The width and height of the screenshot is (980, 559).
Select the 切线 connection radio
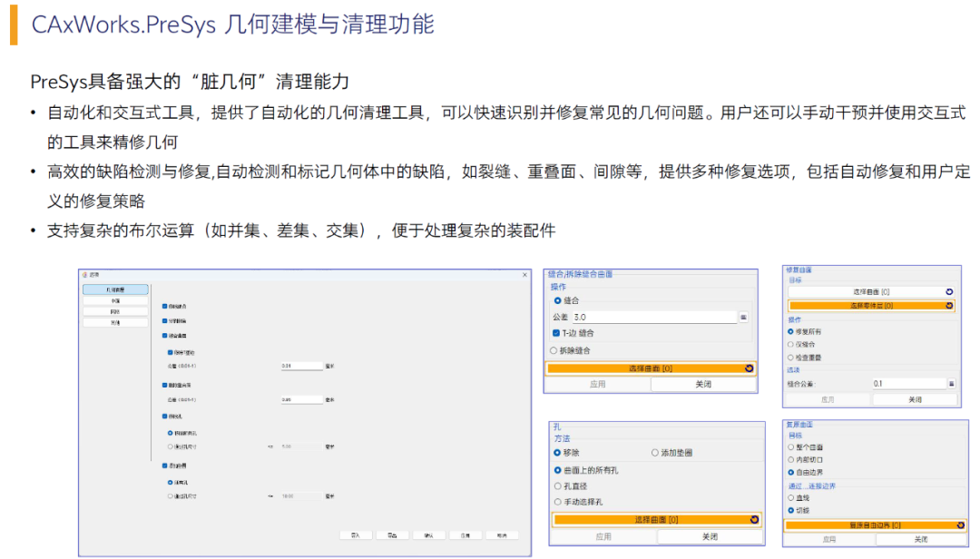791,511
